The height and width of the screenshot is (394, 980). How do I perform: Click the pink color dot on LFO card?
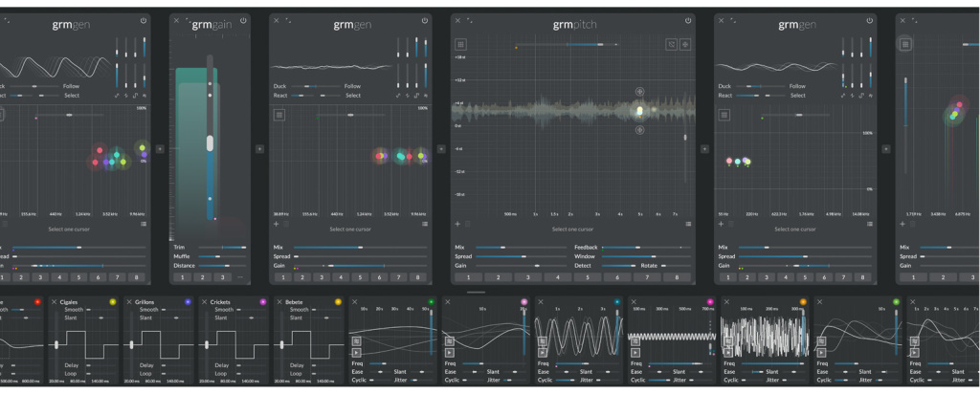523,301
